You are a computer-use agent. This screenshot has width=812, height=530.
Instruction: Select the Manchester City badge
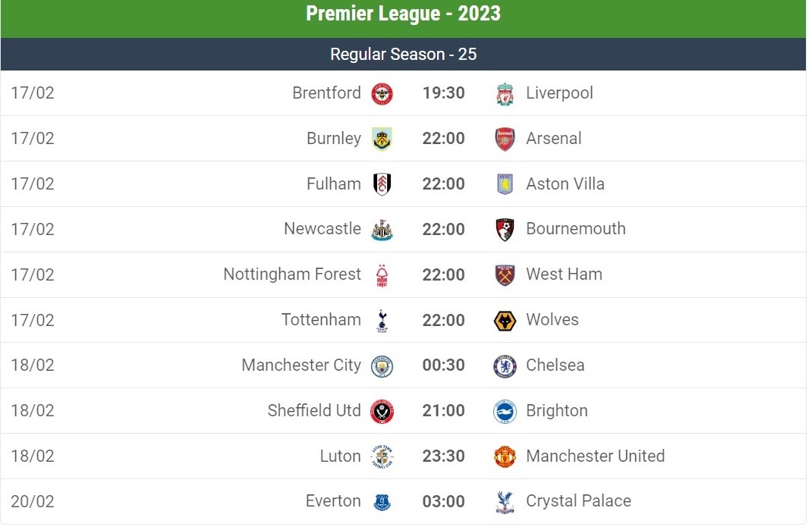point(382,366)
